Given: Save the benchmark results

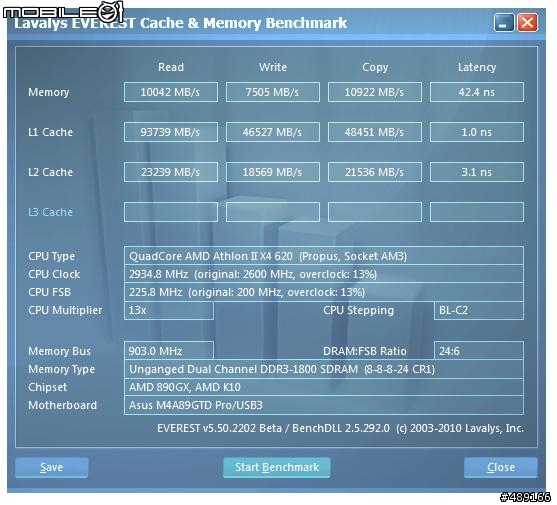Looking at the screenshot, I should pyautogui.click(x=52, y=467).
